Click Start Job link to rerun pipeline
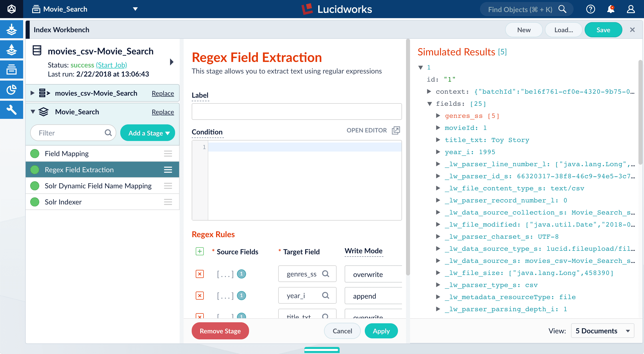The image size is (644, 354). 111,64
